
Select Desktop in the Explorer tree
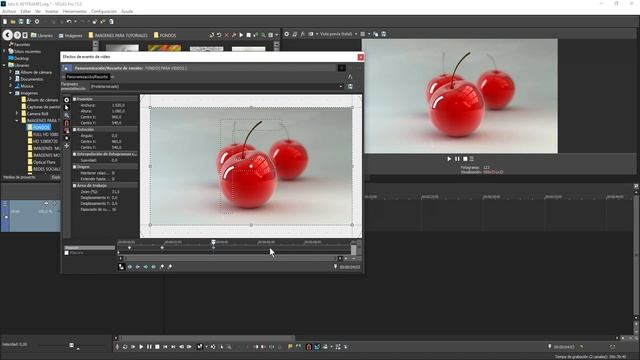tap(18, 58)
